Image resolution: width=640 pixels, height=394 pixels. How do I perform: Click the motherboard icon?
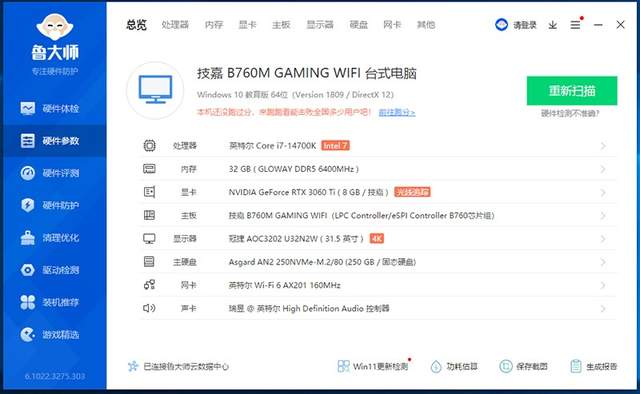click(x=149, y=215)
